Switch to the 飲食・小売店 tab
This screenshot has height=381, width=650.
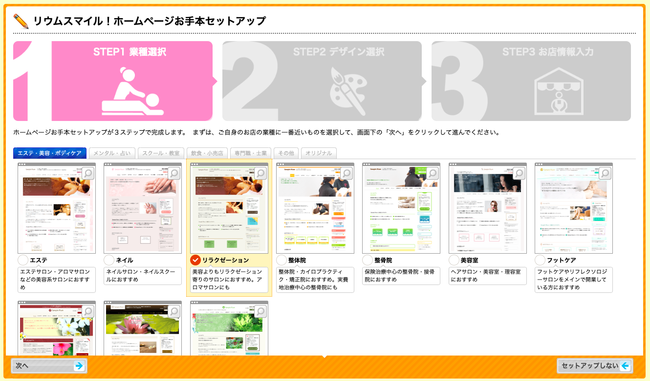(207, 153)
